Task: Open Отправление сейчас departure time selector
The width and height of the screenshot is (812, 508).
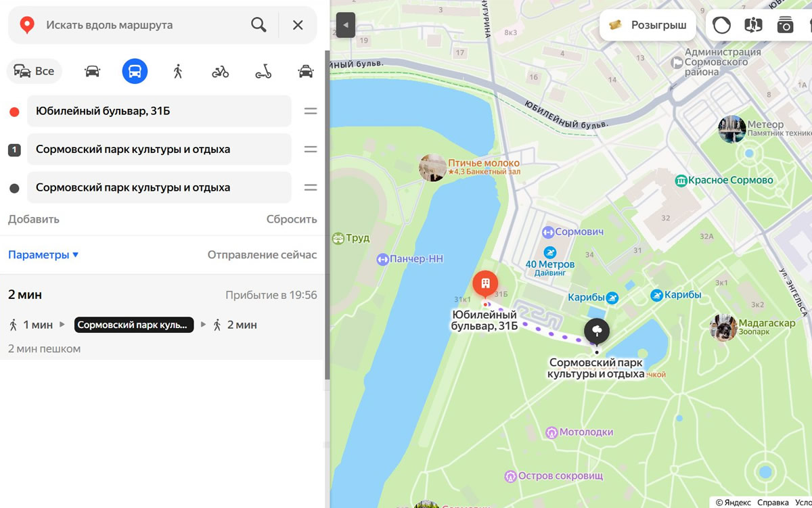Action: [x=262, y=255]
